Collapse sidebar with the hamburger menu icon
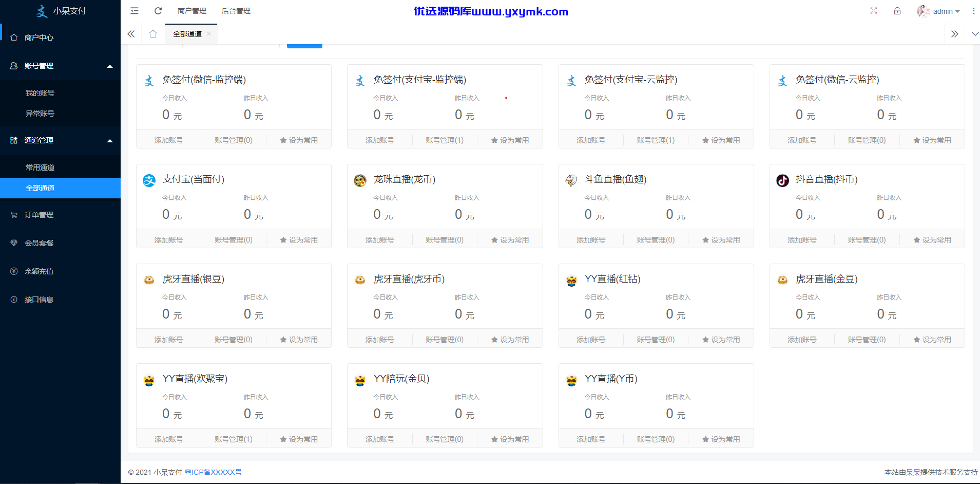 click(x=134, y=11)
